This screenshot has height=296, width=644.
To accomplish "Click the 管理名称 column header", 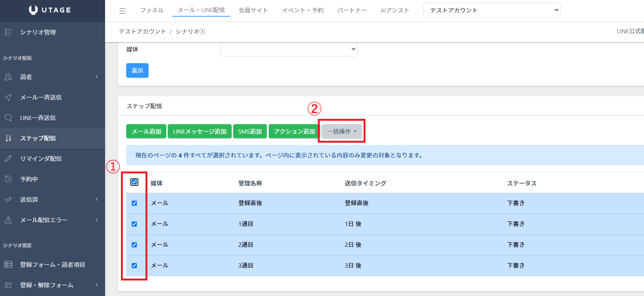I will [250, 183].
